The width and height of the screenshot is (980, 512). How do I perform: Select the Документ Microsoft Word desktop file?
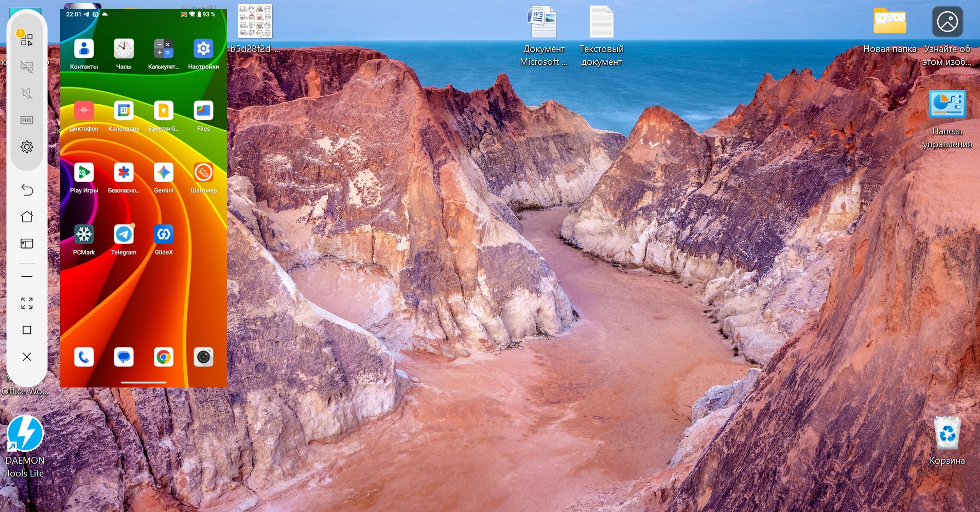pos(544,36)
